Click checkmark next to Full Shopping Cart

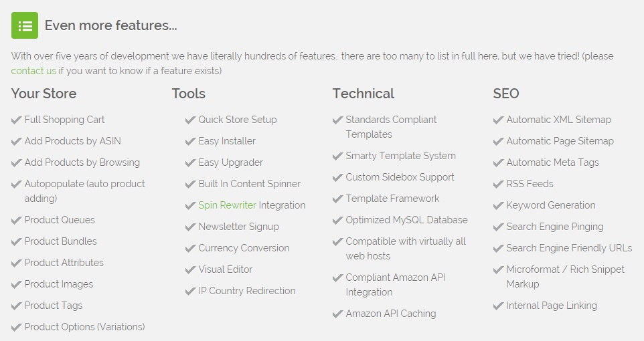17,120
